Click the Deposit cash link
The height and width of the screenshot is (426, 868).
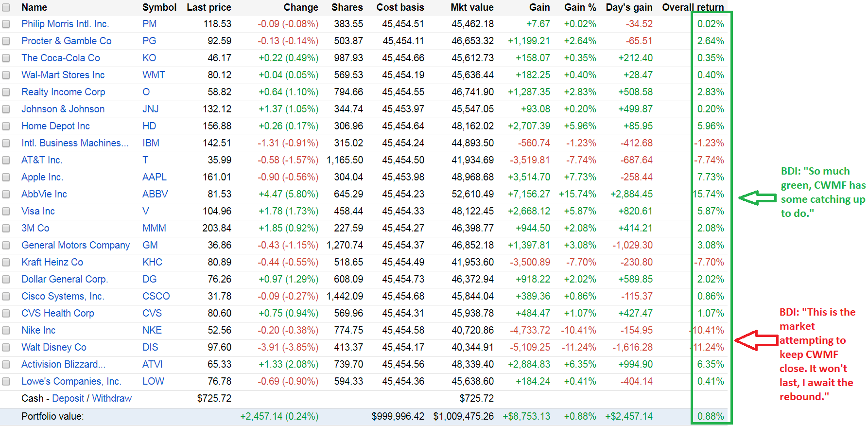[x=68, y=398]
